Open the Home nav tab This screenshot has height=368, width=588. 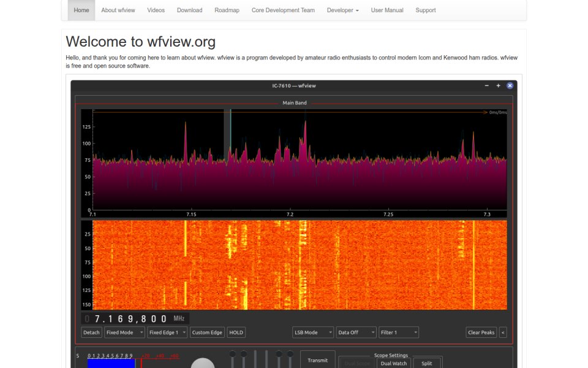(81, 10)
